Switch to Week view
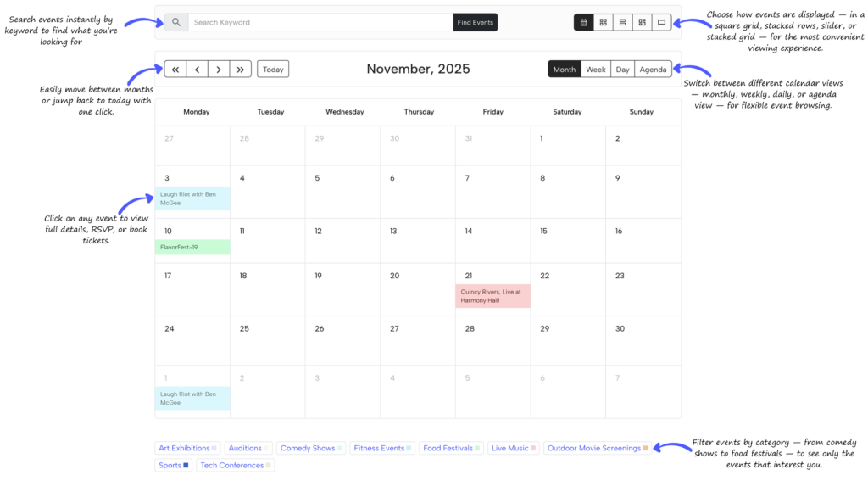The image size is (868, 492). [x=596, y=70]
